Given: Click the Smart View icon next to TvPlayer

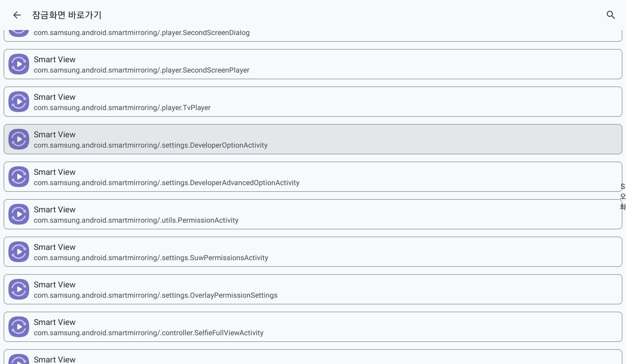Looking at the screenshot, I should (18, 101).
